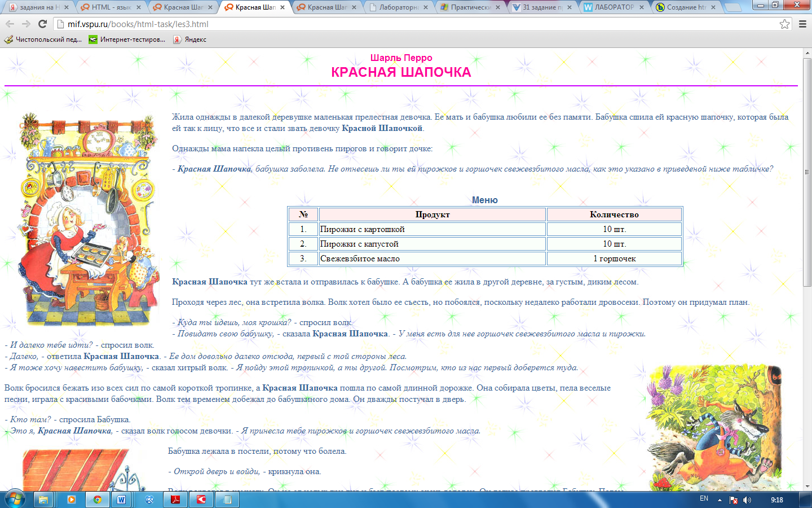Open the Chrome menu button

click(802, 24)
